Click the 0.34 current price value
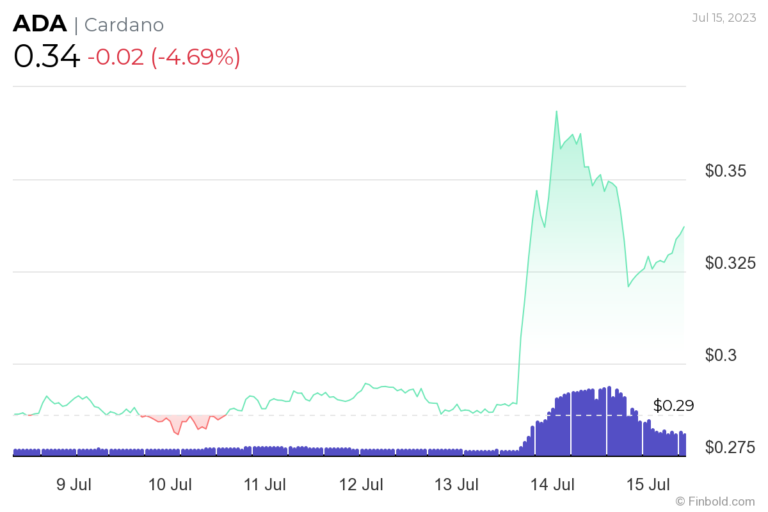The image size is (768, 512). pyautogui.click(x=46, y=56)
